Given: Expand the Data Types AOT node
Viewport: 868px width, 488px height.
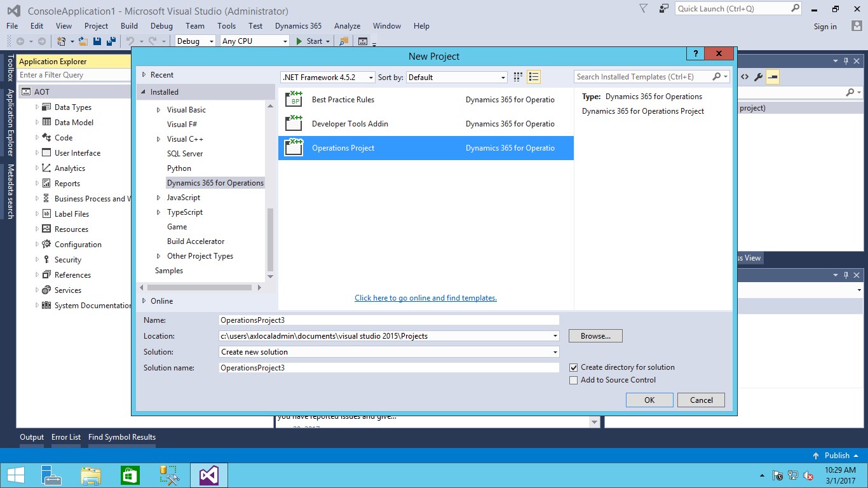Looking at the screenshot, I should tap(37, 107).
